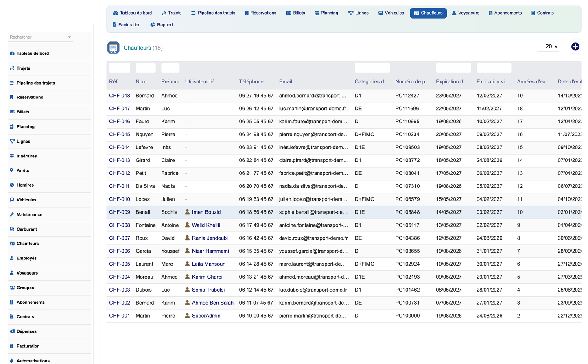Click the Prénom filter input field

point(170,68)
